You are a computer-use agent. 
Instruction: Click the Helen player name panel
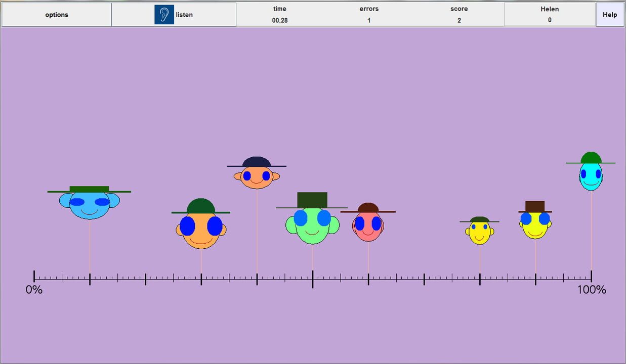click(x=549, y=15)
